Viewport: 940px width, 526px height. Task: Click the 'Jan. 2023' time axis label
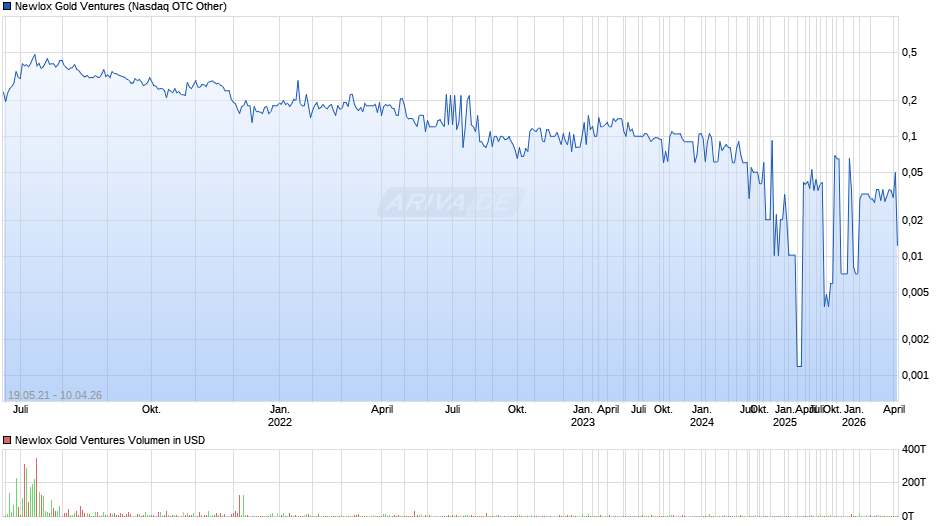pyautogui.click(x=583, y=416)
